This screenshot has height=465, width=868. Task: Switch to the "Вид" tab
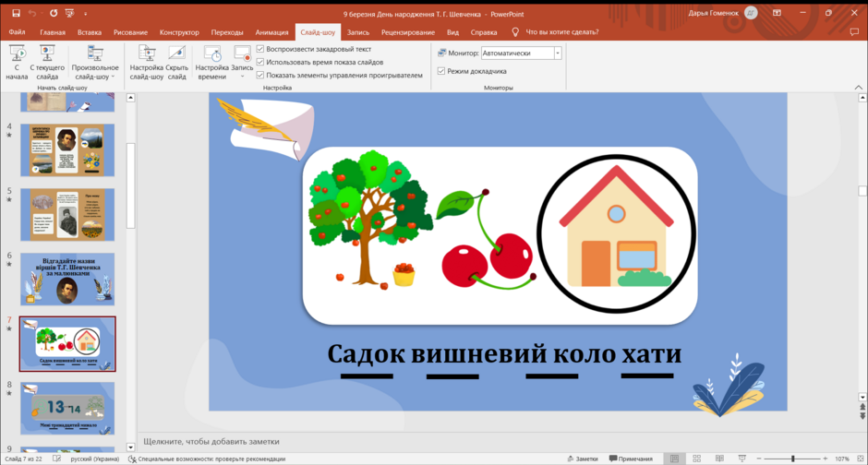point(452,32)
